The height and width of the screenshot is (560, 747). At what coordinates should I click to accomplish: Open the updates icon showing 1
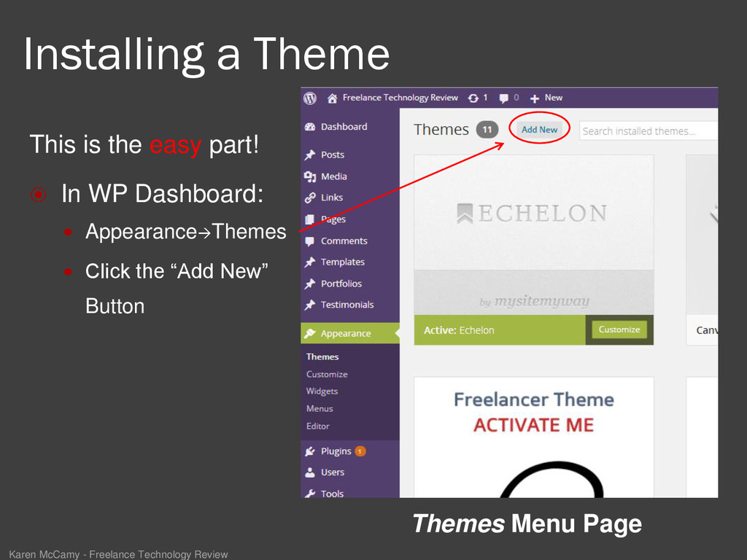473,98
